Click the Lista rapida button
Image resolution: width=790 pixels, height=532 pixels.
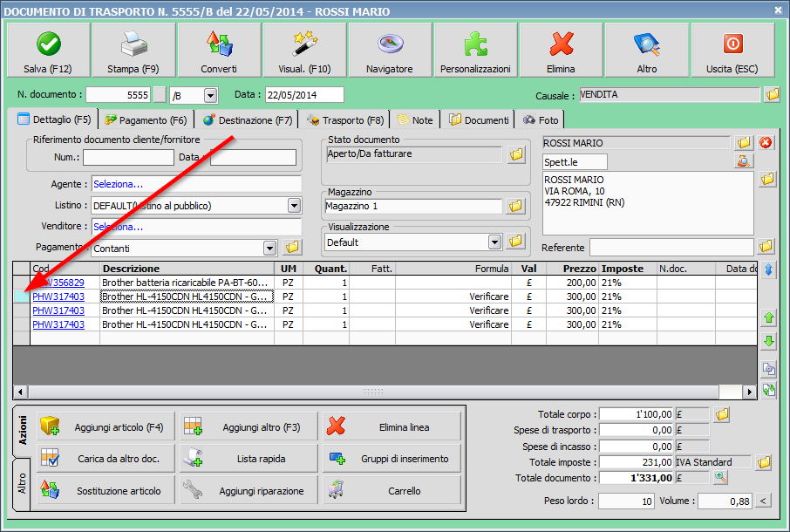coord(249,459)
